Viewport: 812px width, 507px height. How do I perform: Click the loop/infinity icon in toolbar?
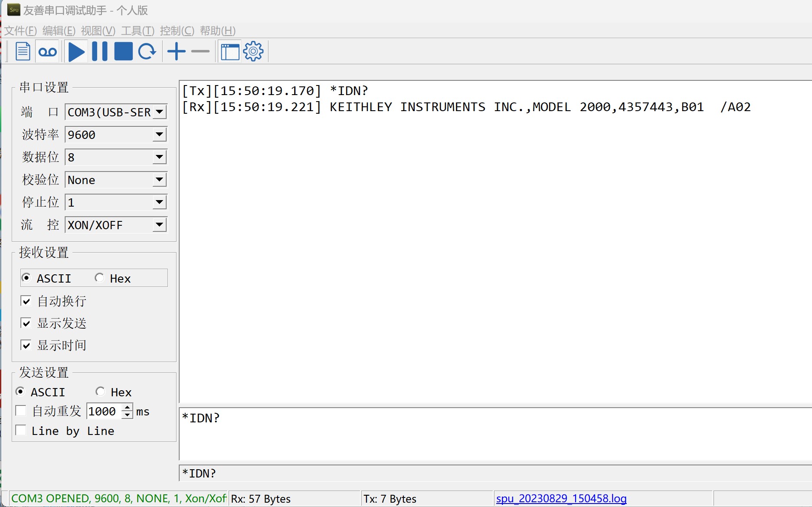click(47, 52)
